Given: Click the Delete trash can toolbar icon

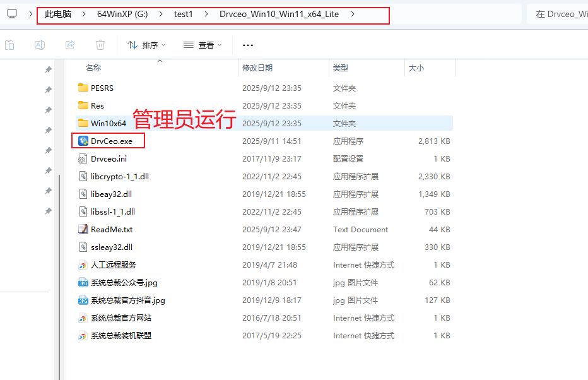Looking at the screenshot, I should [x=100, y=45].
